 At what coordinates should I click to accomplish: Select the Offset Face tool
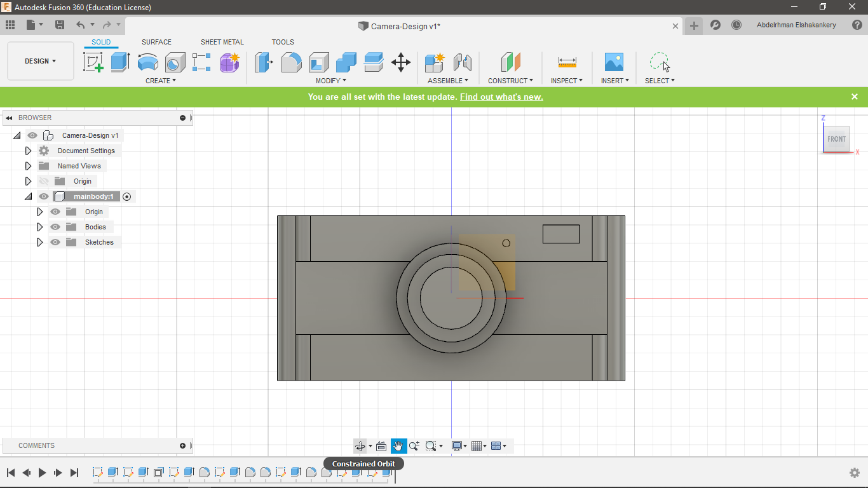(x=374, y=62)
